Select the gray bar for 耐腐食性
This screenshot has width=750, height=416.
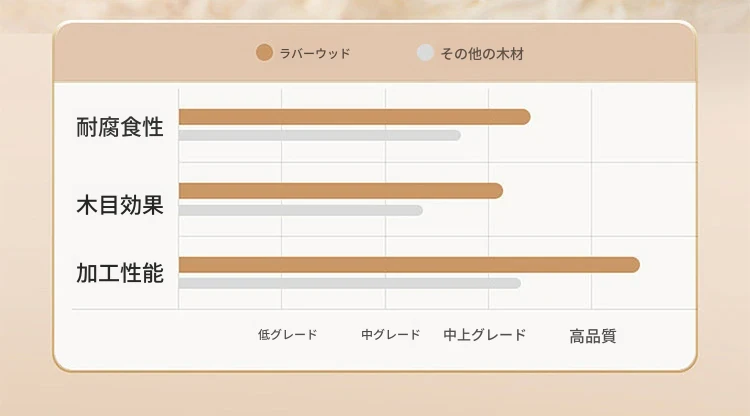320,135
